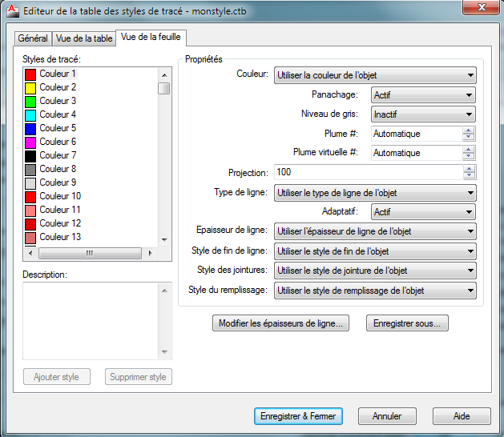
Task: Choose the blue Couleur 5 style
Action: (58, 128)
